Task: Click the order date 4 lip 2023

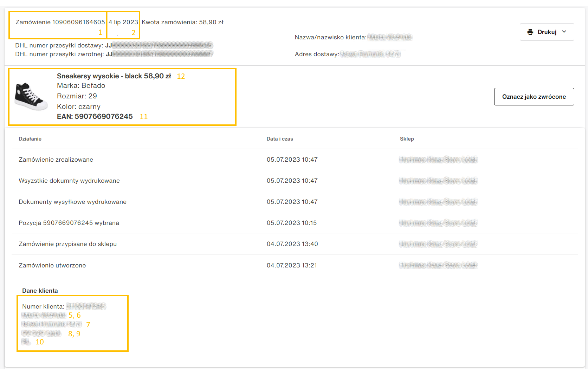Action: point(123,22)
